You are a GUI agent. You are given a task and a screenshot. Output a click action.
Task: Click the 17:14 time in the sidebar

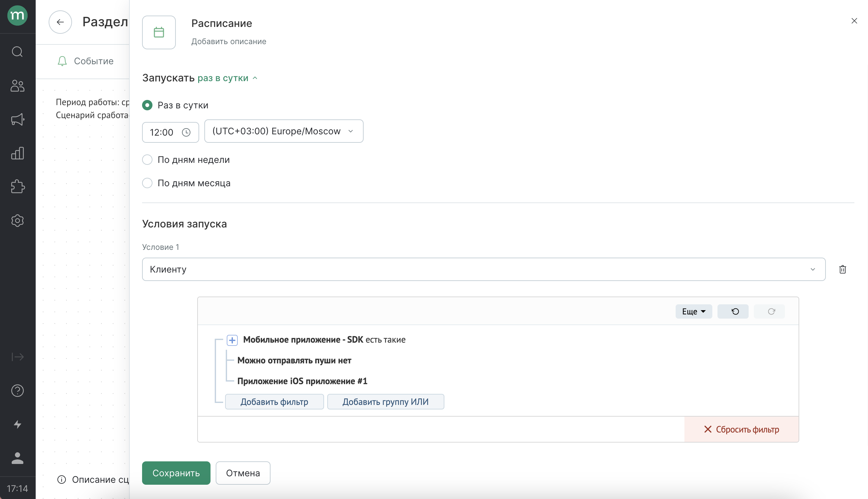coord(18,488)
